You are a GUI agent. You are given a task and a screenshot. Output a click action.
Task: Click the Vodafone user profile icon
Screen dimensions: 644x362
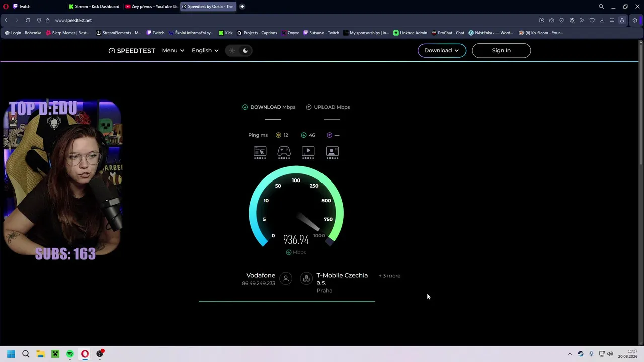[286, 278]
